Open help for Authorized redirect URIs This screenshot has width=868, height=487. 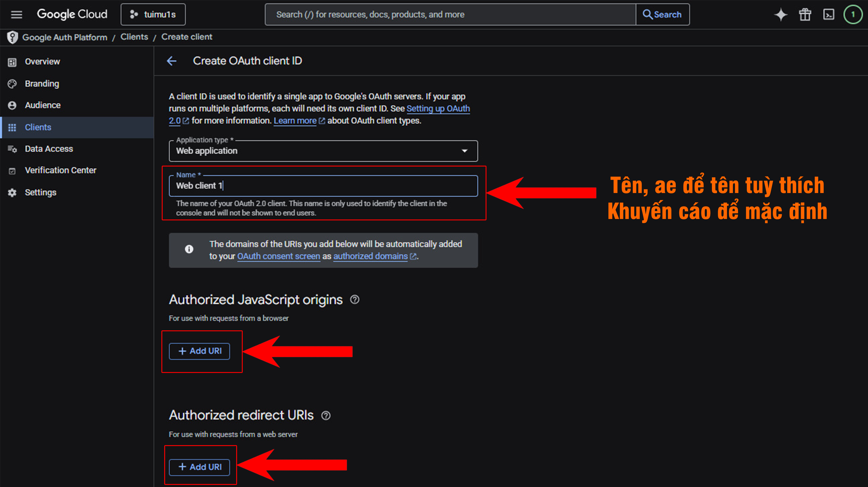326,415
